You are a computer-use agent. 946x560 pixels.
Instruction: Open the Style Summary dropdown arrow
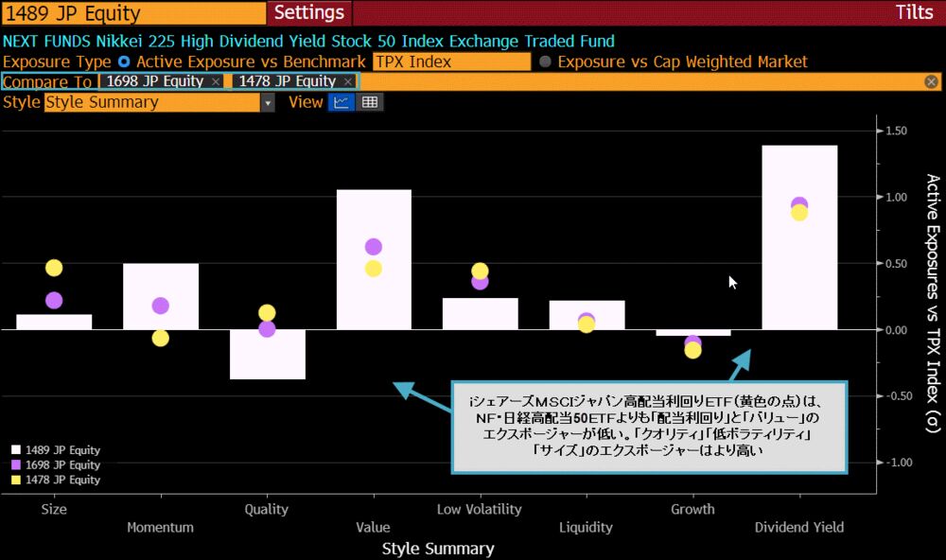click(268, 102)
